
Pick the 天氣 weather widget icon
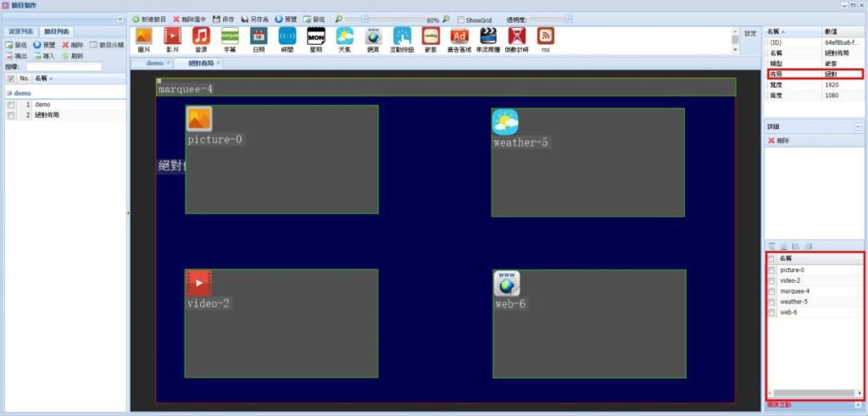click(x=344, y=36)
